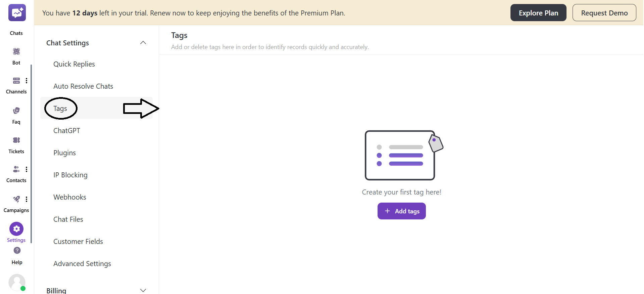Open the Help question mark icon
The width and height of the screenshot is (644, 294).
17,250
